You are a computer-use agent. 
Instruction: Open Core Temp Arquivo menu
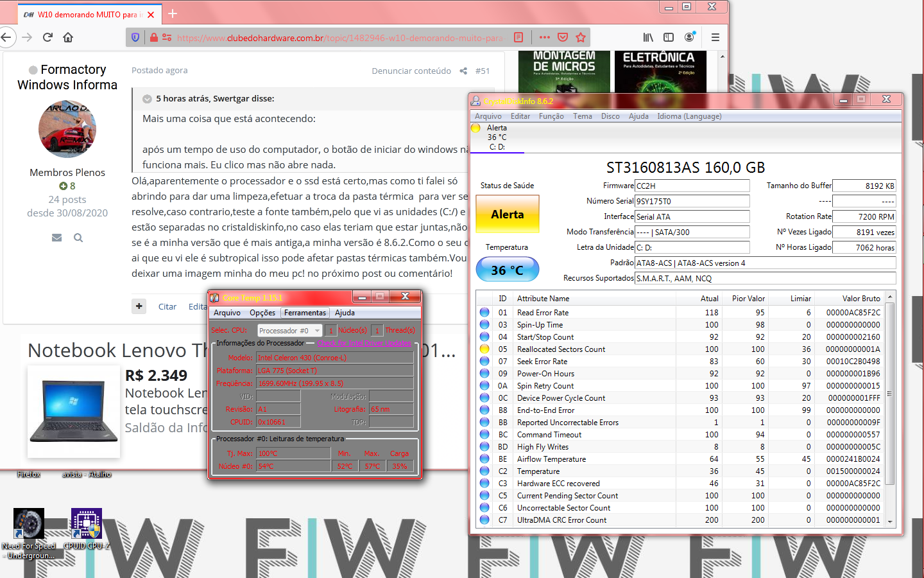(x=227, y=313)
